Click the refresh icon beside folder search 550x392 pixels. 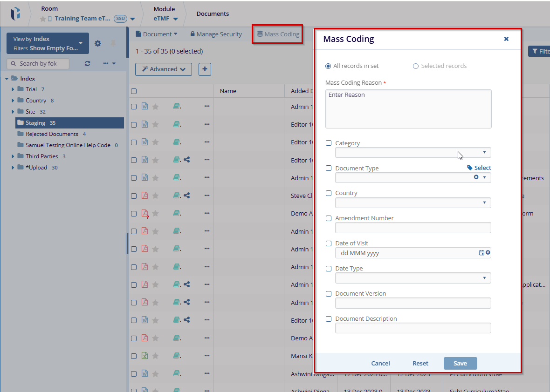tap(87, 63)
